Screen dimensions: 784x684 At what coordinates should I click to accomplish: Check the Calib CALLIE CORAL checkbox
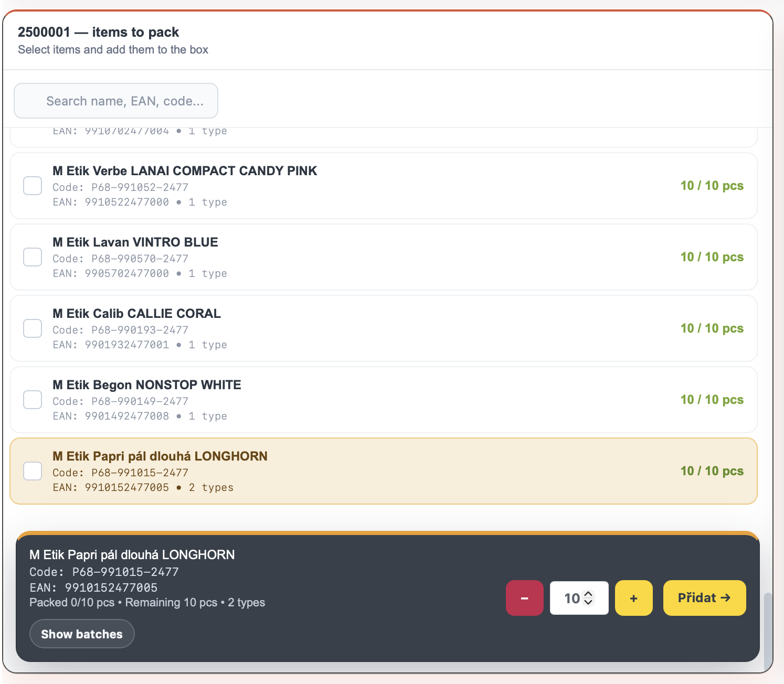[x=33, y=328]
